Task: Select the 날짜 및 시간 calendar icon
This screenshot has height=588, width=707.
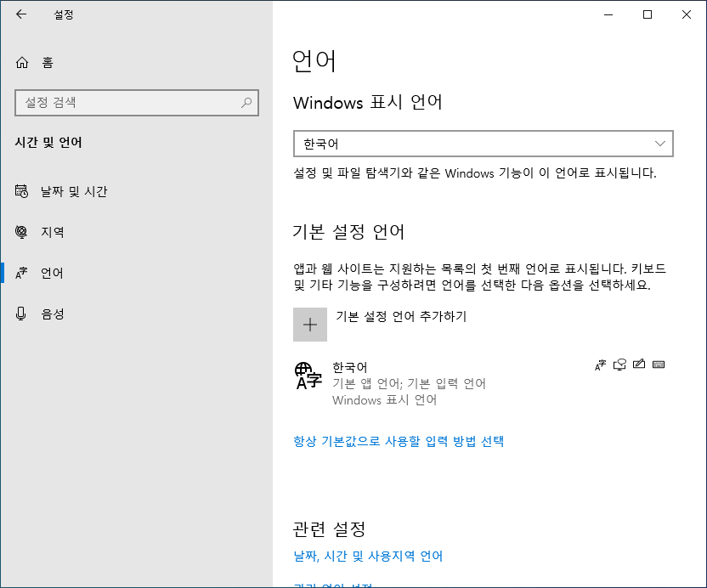Action: (x=21, y=191)
